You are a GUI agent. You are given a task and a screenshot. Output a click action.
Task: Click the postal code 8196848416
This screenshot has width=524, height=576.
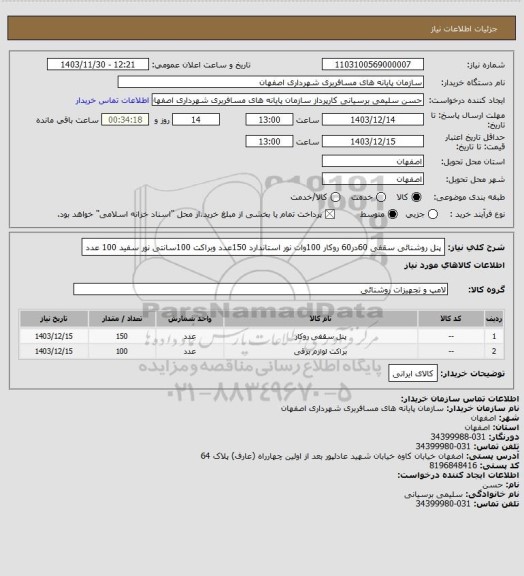point(453,465)
